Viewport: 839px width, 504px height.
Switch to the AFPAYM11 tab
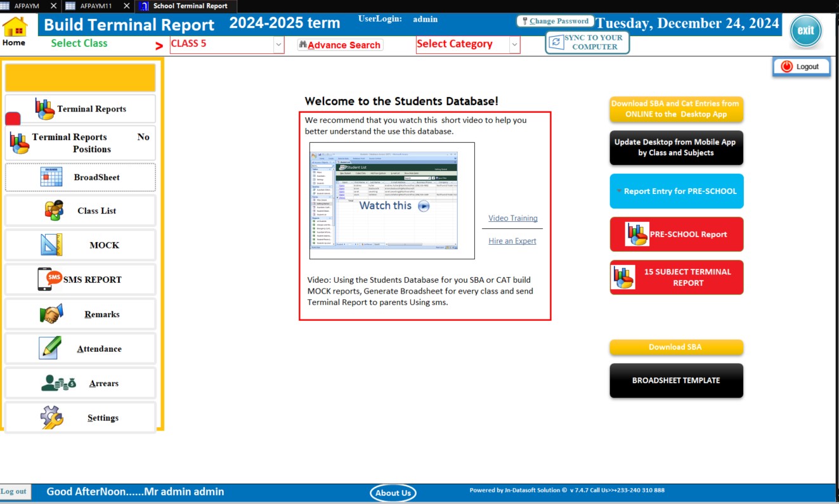coord(96,6)
